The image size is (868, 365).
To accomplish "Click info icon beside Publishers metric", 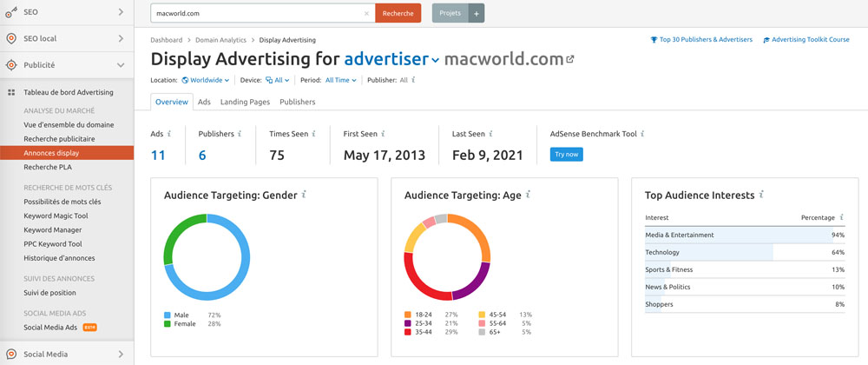I will 240,134.
